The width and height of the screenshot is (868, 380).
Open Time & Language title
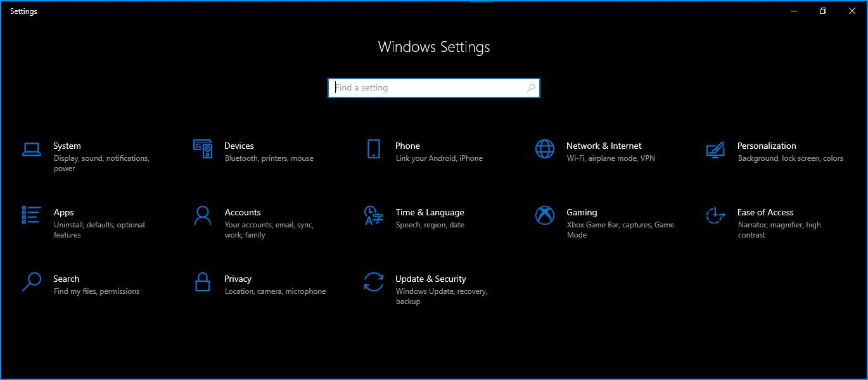430,213
